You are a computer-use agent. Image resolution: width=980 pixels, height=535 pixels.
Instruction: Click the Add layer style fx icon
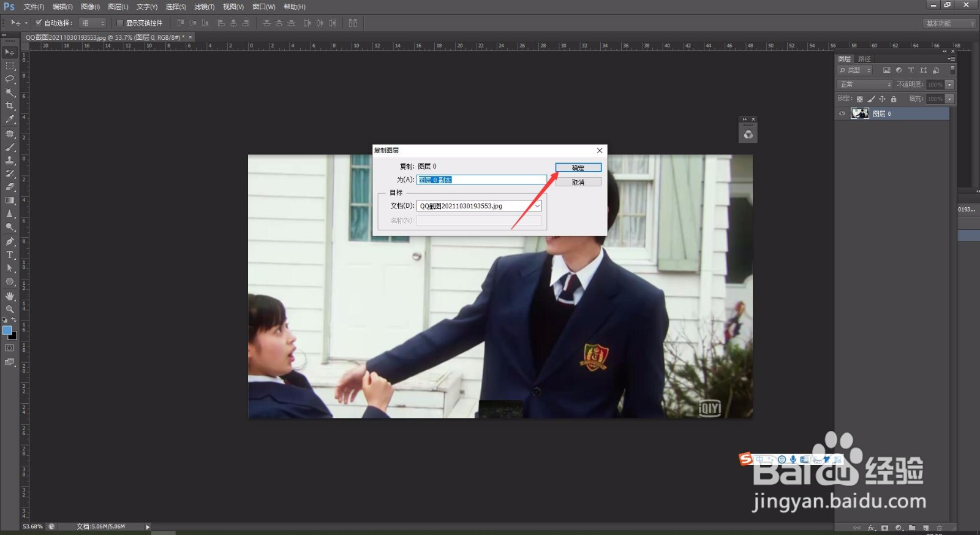pyautogui.click(x=871, y=528)
